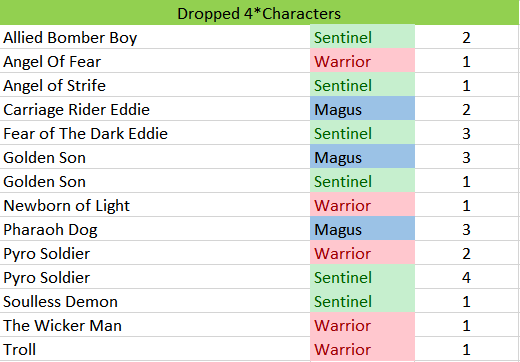
Task: Select the Angel Of Fear cell
Action: [x=155, y=61]
